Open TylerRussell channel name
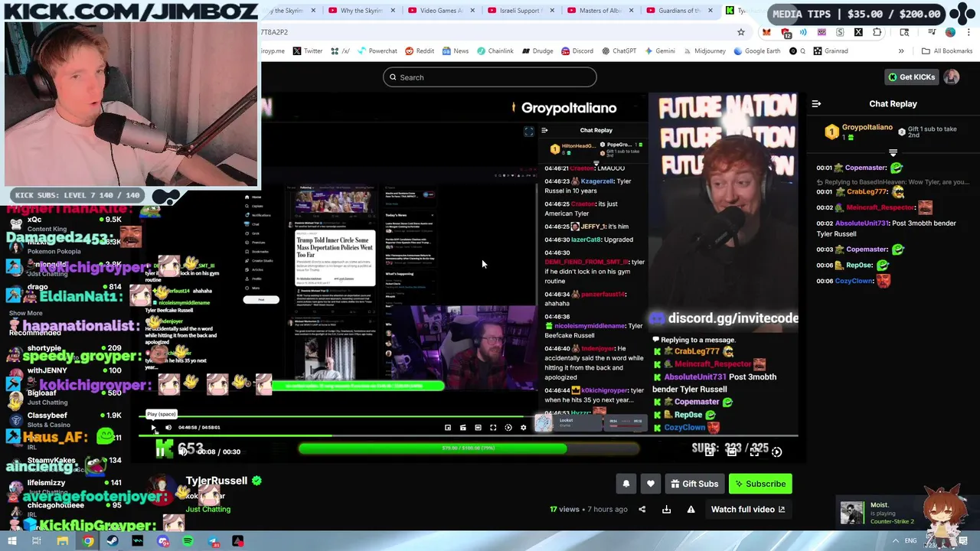 pos(217,481)
